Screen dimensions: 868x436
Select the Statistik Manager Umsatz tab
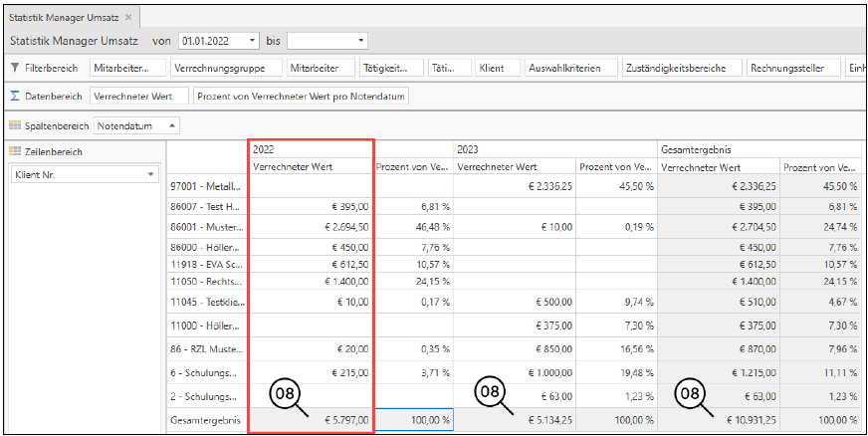point(64,17)
